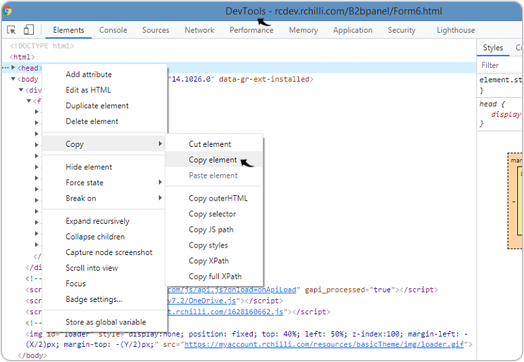Select Cut element in submenu
Screen dimensions: 524x362
click(210, 144)
